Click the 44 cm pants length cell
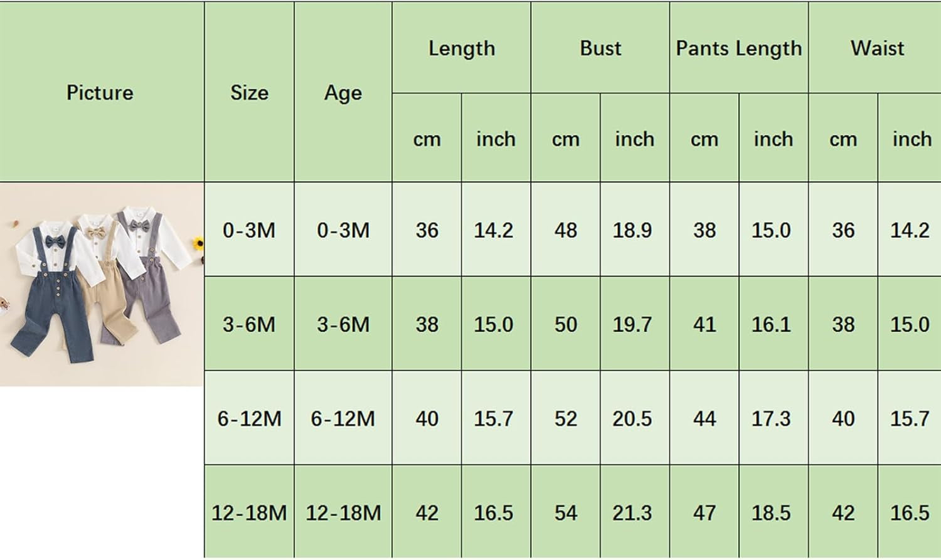The image size is (941, 560). pos(704,418)
